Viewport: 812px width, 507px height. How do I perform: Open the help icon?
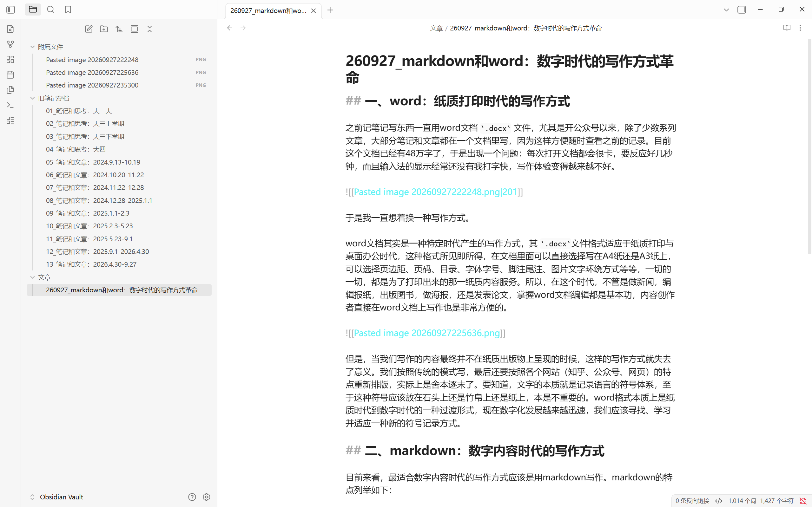click(192, 497)
